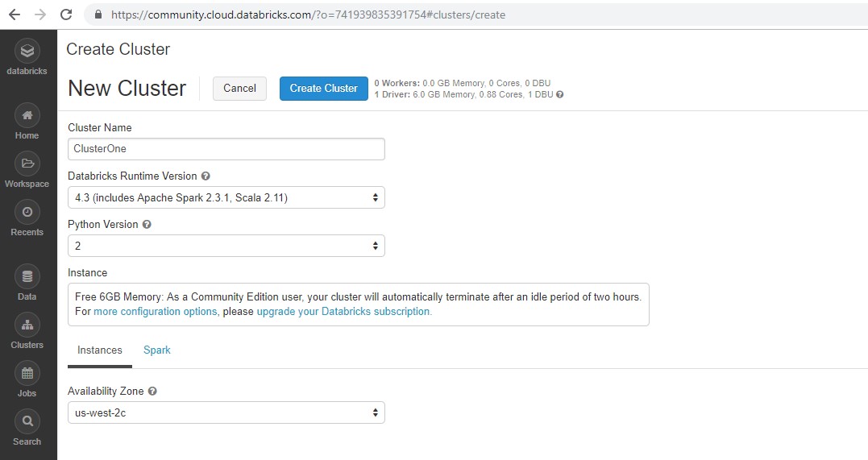The width and height of the screenshot is (868, 460).
Task: Click the Instance label
Action: point(88,273)
